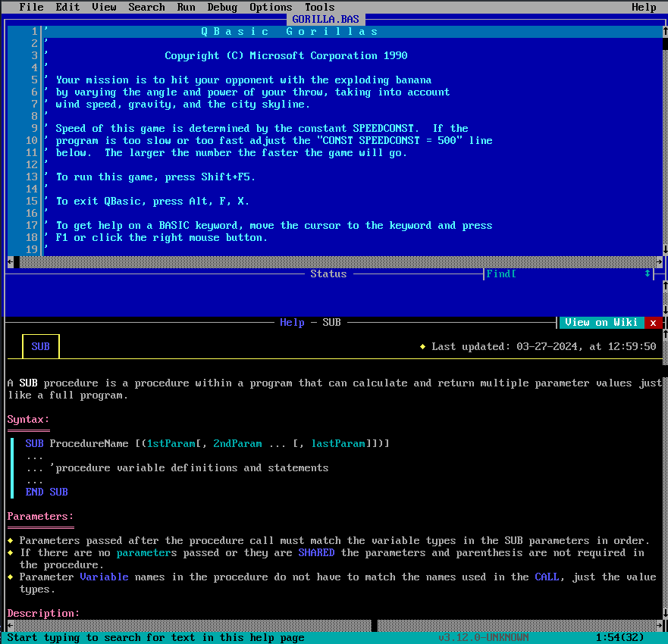Open the View menu

(x=104, y=7)
